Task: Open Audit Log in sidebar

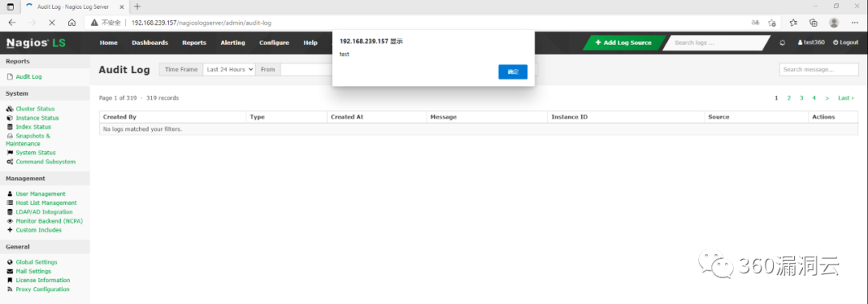Action: point(29,76)
